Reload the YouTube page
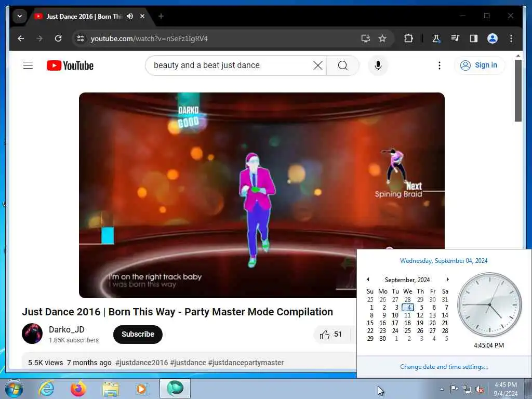The height and width of the screenshot is (399, 532). click(58, 38)
